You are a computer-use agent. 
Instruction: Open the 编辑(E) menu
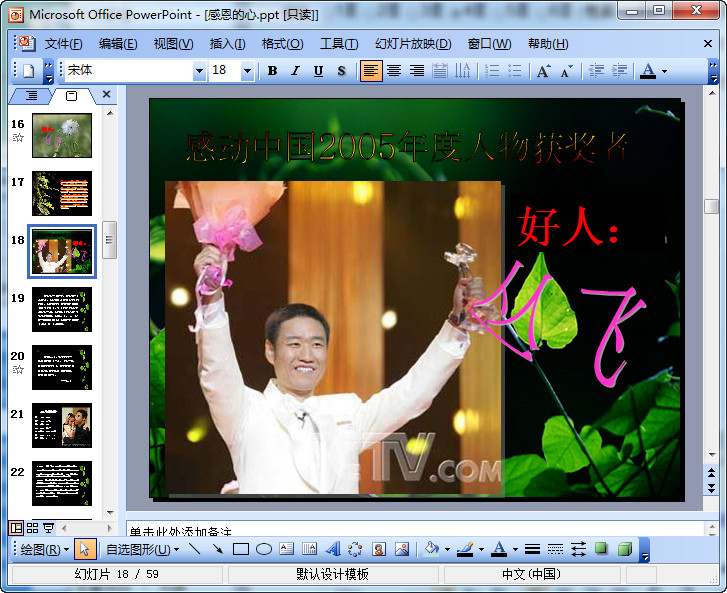pos(118,44)
